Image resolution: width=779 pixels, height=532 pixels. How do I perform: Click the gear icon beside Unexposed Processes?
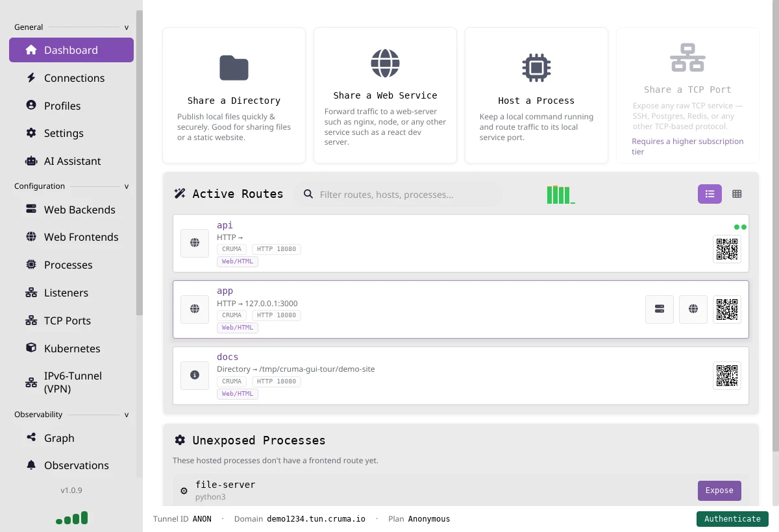[x=180, y=441]
